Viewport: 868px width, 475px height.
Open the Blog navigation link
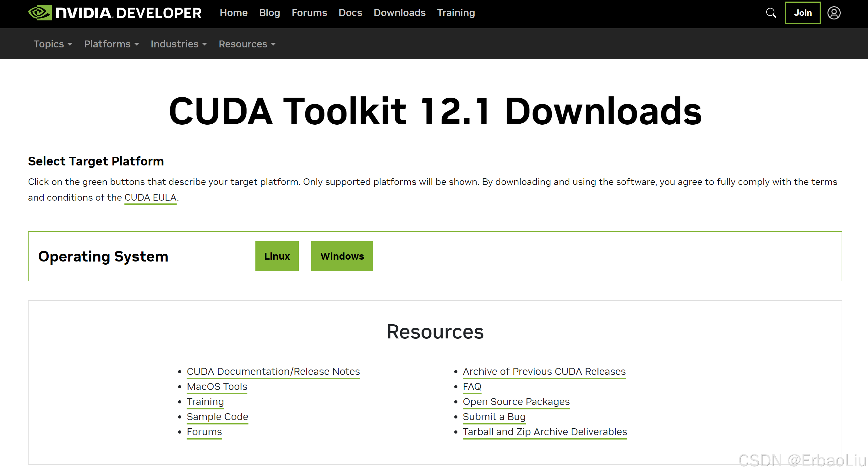pyautogui.click(x=269, y=13)
